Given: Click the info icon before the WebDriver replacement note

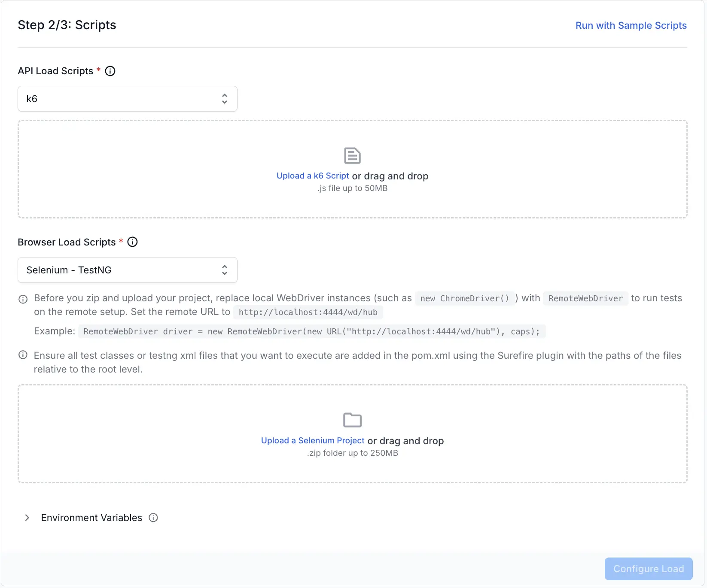Looking at the screenshot, I should point(23,299).
